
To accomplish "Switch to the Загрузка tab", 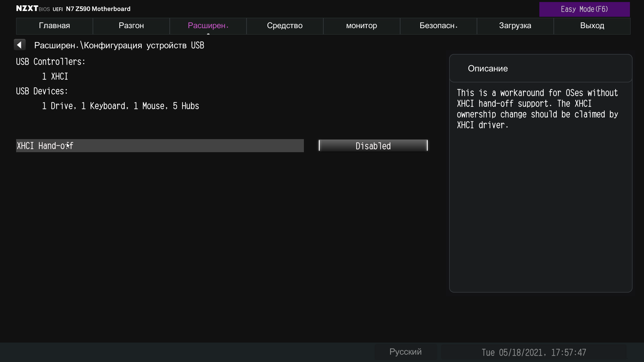I will (515, 26).
